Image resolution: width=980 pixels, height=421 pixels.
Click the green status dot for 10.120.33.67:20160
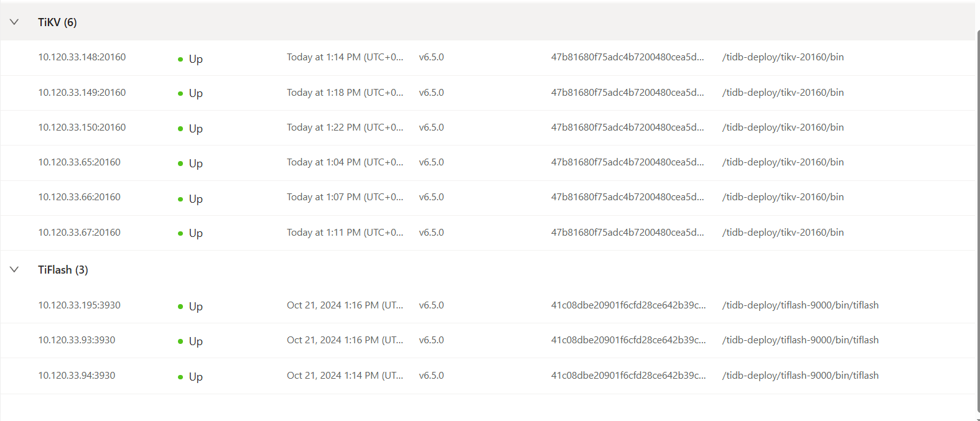[180, 234]
